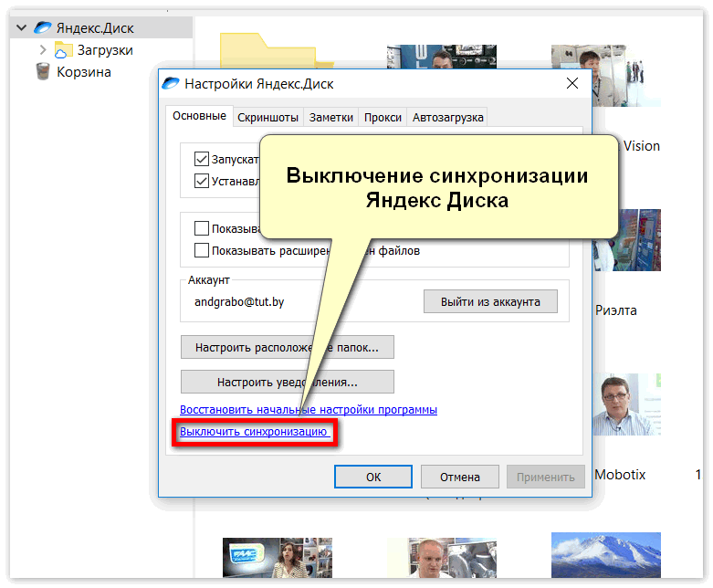This screenshot has height=588, width=713.
Task: Open the woman presenter video thumbnail
Action: (278, 558)
